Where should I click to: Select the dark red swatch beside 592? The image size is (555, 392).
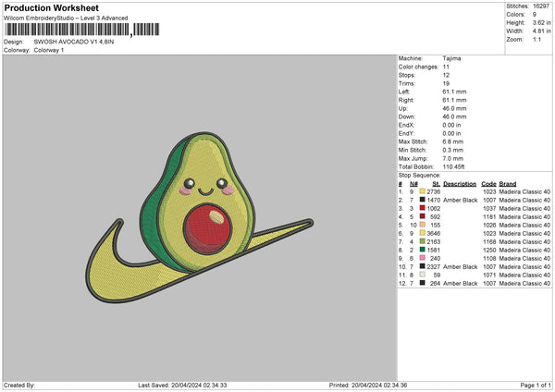point(423,216)
